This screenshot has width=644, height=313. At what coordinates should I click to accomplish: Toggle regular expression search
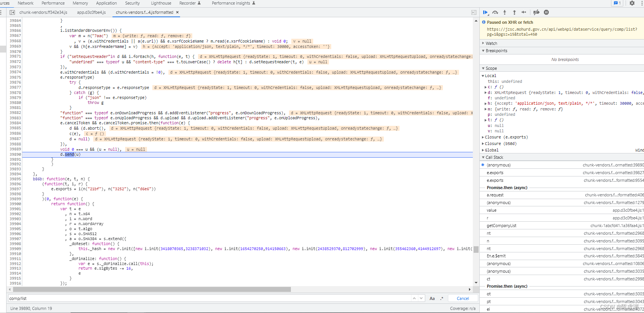[442, 298]
